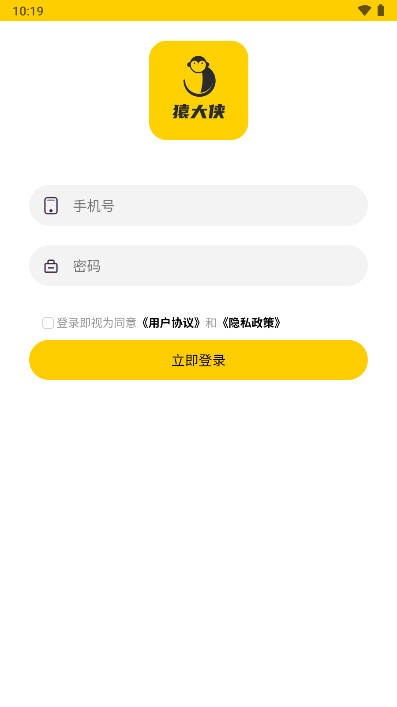Tap the 猿大侠 app logo
Image resolution: width=397 pixels, height=707 pixels.
tap(198, 90)
